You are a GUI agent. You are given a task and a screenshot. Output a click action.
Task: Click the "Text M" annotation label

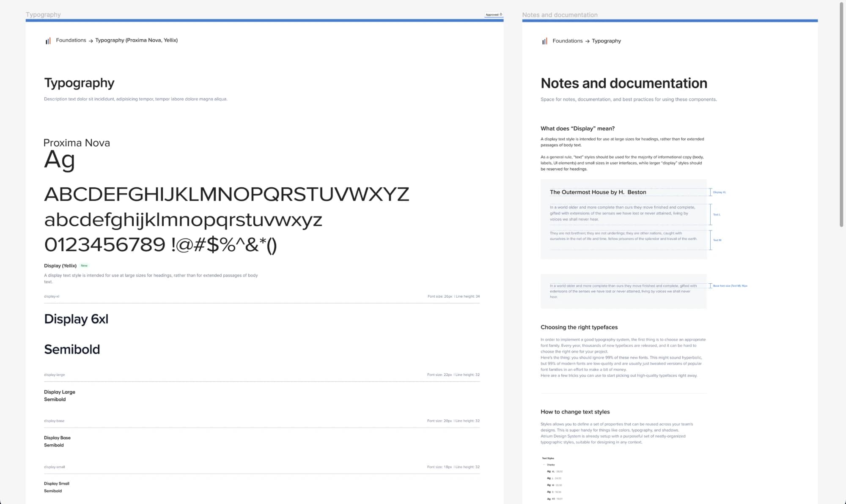(x=717, y=240)
